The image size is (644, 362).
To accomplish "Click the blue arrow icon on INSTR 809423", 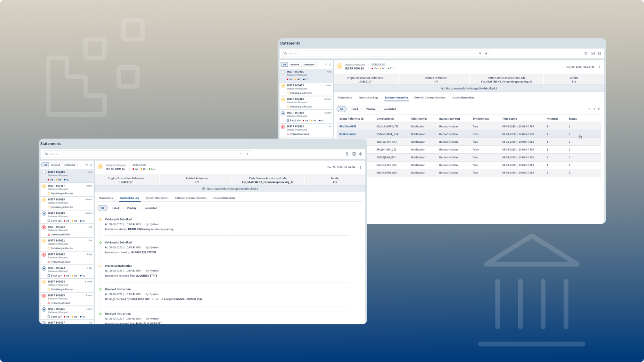I will tap(44, 269).
